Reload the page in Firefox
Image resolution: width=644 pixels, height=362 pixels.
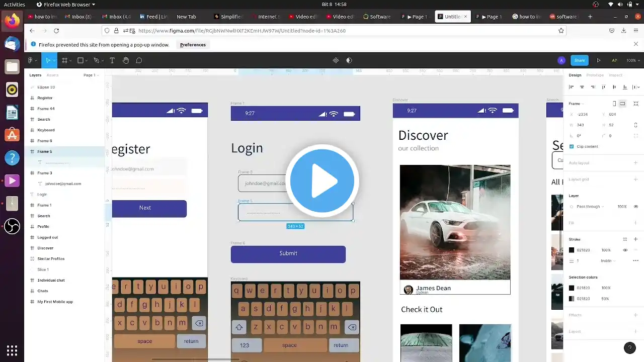click(x=56, y=31)
